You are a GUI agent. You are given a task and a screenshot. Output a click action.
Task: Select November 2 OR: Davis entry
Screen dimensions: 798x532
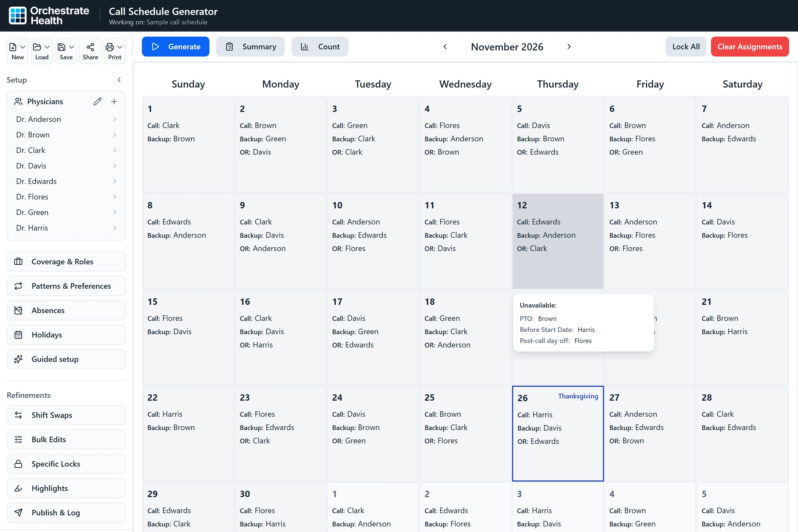(x=255, y=152)
